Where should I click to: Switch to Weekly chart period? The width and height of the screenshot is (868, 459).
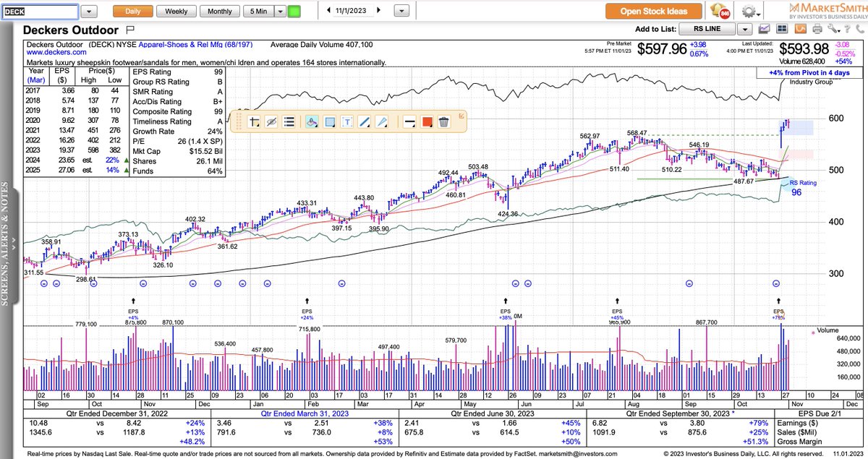(x=176, y=12)
